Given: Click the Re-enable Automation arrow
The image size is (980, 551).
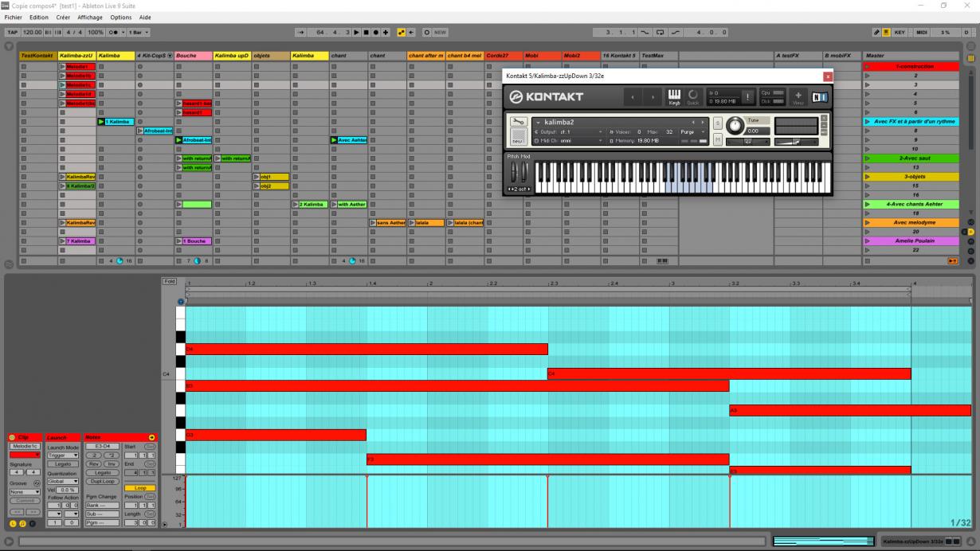Looking at the screenshot, I should tap(412, 33).
